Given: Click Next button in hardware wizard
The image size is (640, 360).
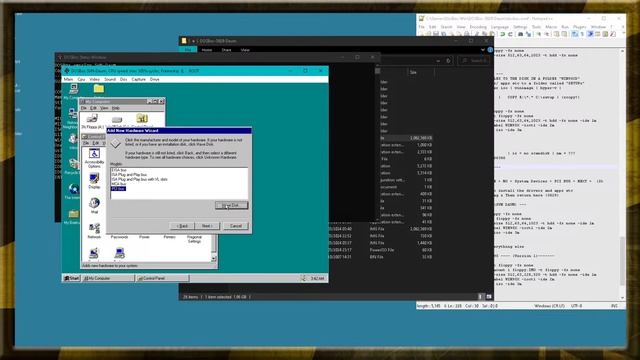Looking at the screenshot, I should click(207, 226).
